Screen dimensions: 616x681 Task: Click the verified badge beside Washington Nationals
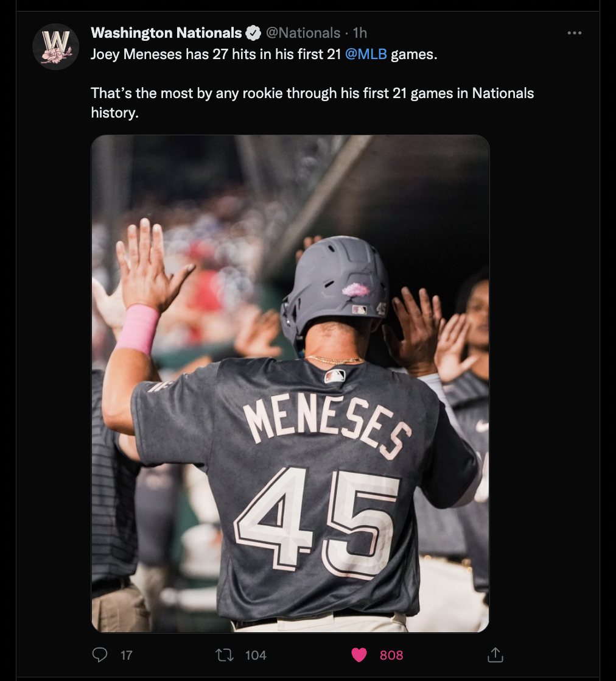click(253, 33)
